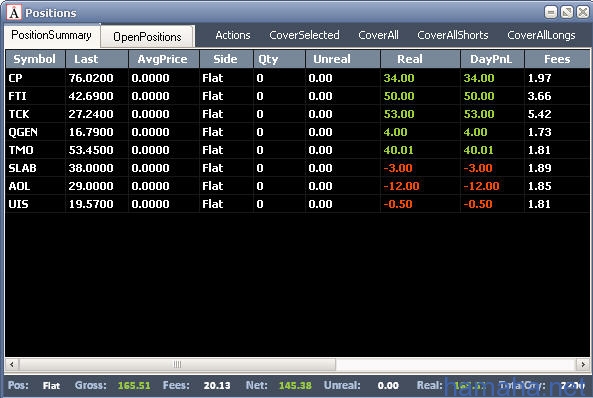Viewport: 593px width, 398px height.
Task: Click the CoverAllLongs button
Action: 541,35
